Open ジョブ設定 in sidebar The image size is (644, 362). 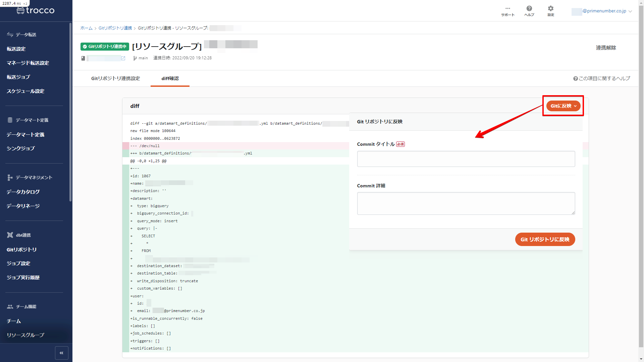coord(18,263)
